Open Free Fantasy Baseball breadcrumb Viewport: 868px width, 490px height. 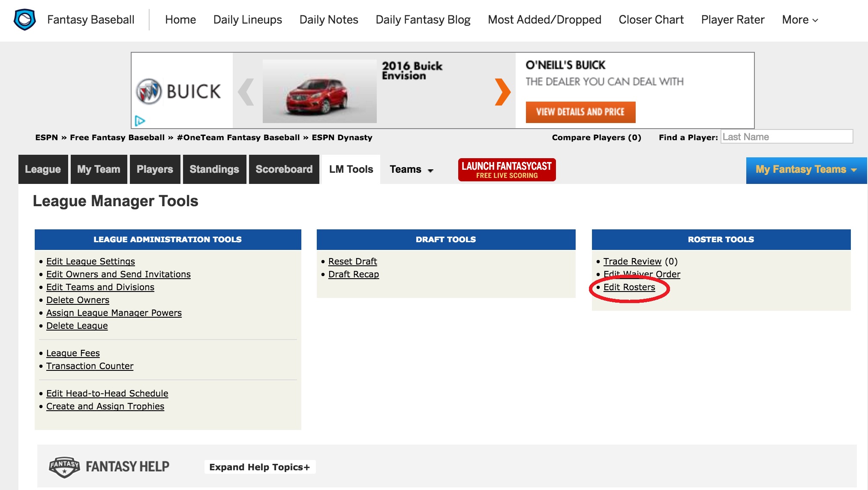click(x=117, y=138)
